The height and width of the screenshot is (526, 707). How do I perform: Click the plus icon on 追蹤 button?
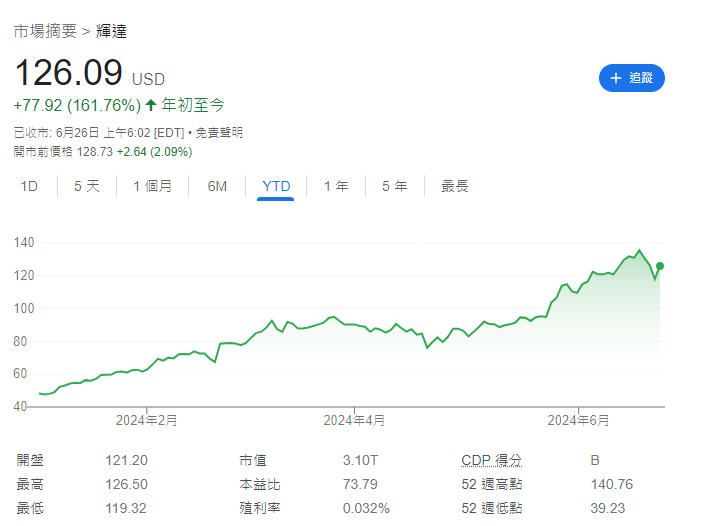(x=615, y=78)
